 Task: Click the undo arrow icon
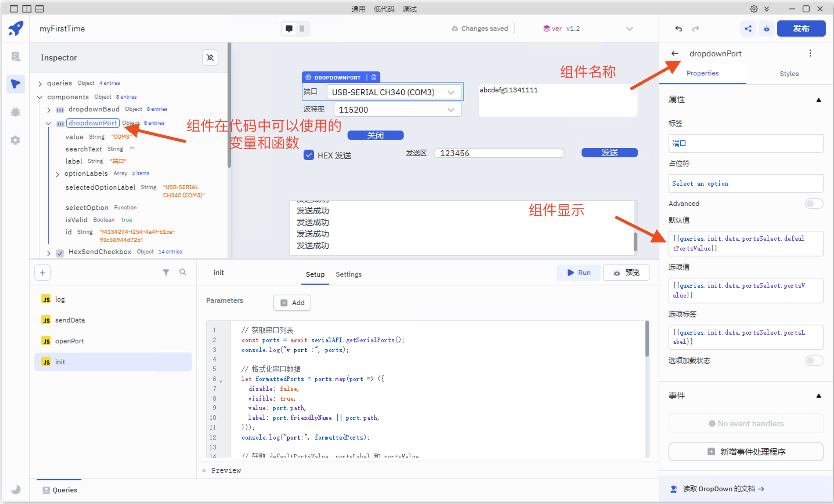click(x=678, y=28)
